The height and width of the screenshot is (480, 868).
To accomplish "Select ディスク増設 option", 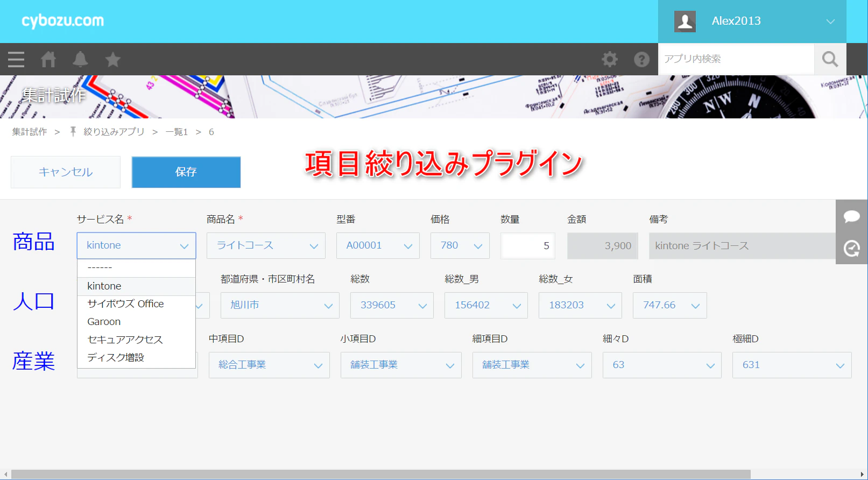I will point(137,357).
